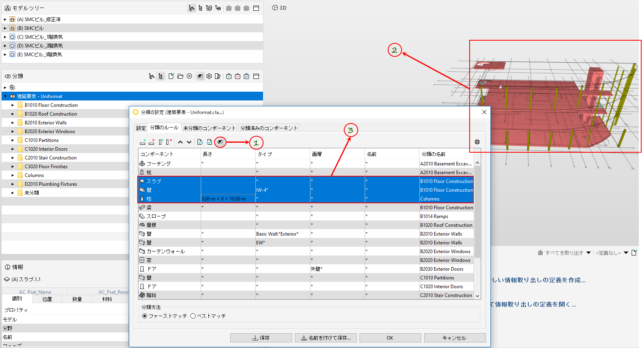
Task: Confirm with the OK button
Action: [390, 338]
